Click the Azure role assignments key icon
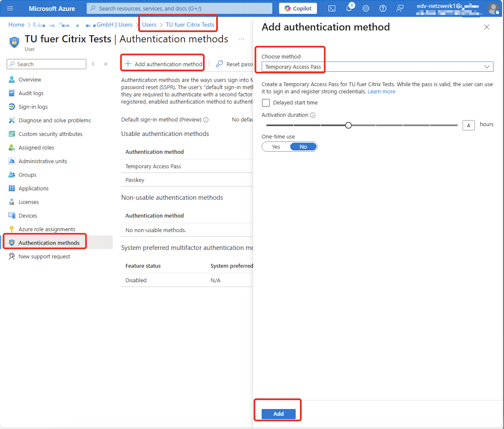 click(x=11, y=229)
